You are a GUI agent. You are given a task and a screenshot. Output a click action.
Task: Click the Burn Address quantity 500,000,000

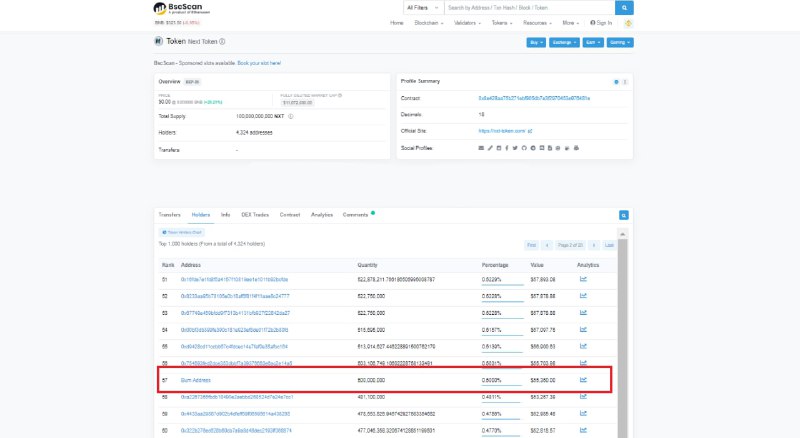pyautogui.click(x=371, y=380)
